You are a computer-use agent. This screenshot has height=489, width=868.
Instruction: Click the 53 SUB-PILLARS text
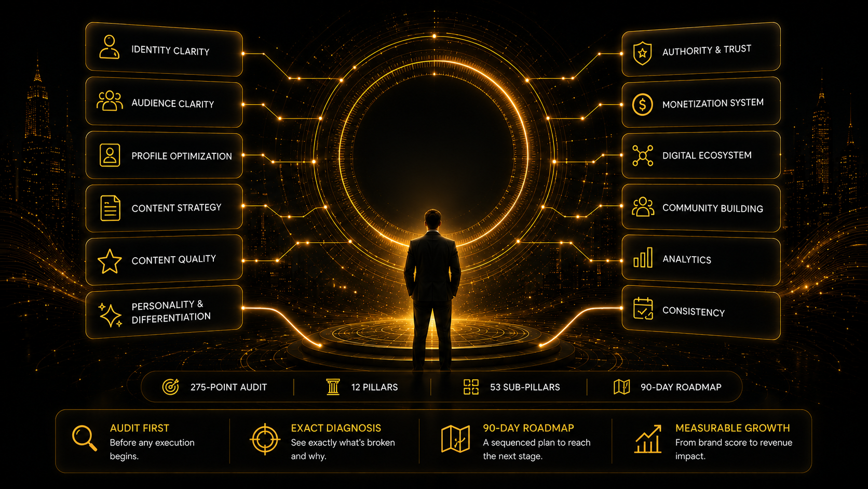[x=525, y=387]
